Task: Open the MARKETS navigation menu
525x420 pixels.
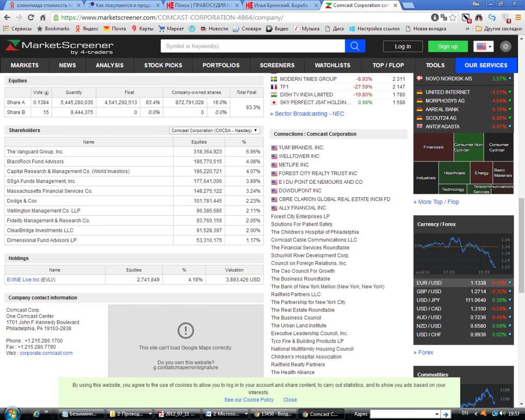Action: click(x=24, y=65)
